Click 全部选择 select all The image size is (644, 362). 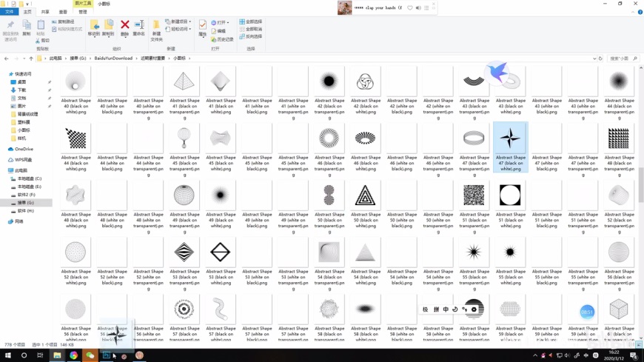tap(250, 21)
